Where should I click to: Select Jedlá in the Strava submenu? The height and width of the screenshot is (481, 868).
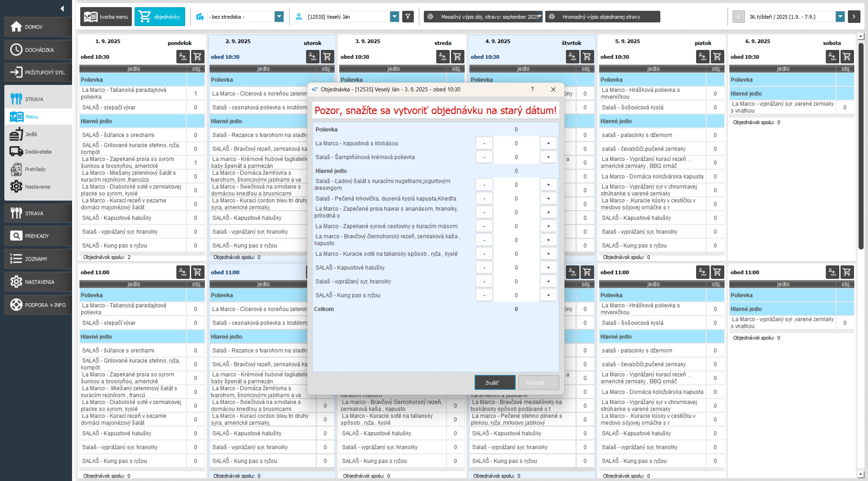(x=31, y=134)
